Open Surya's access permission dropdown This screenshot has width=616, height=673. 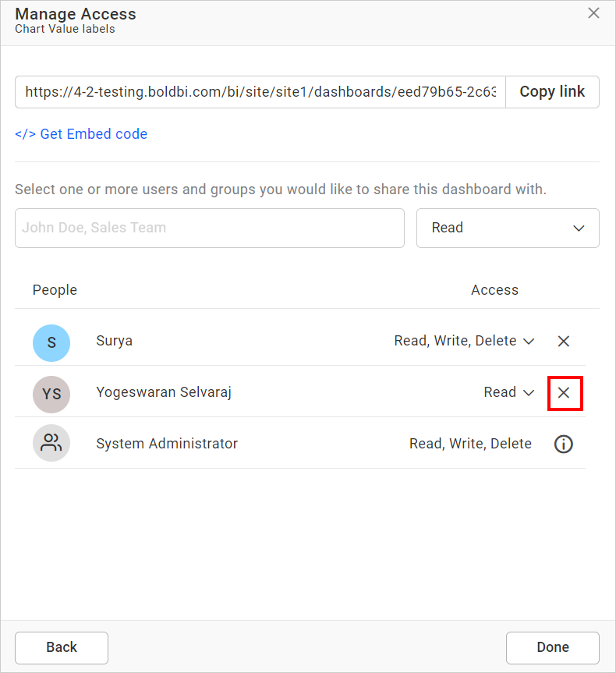(x=464, y=341)
